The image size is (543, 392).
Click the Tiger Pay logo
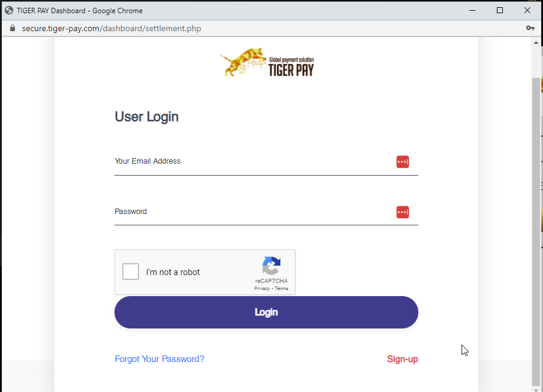tap(267, 62)
